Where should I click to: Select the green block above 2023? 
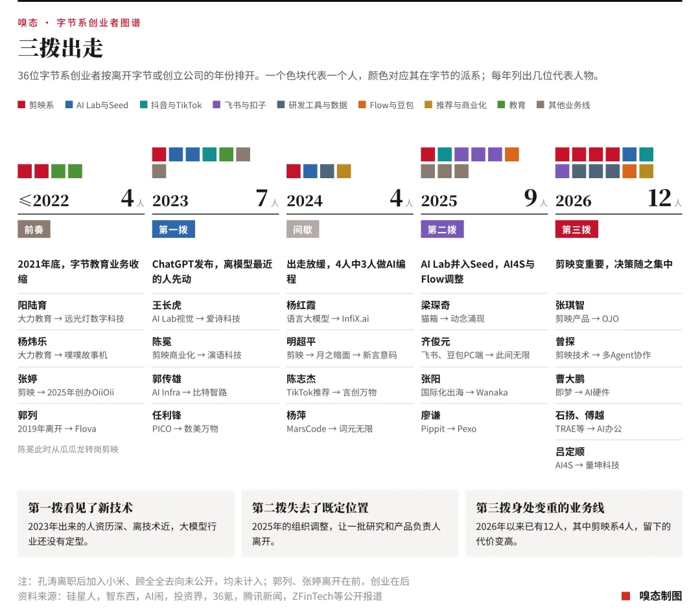(226, 154)
